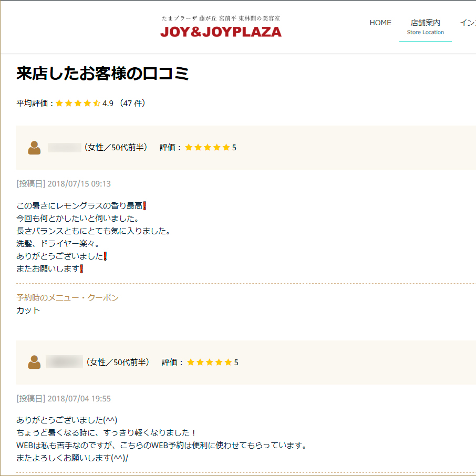Open the 店舗案内 Store Location menu

(425, 27)
